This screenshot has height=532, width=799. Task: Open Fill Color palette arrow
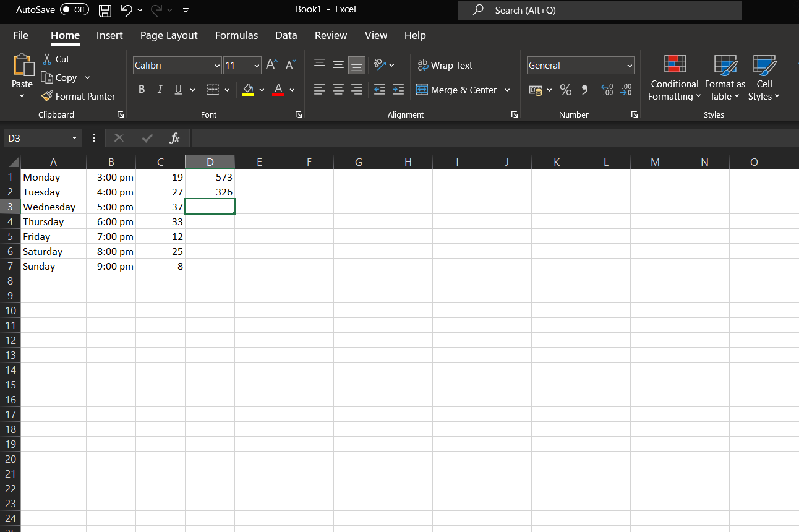[x=262, y=90]
